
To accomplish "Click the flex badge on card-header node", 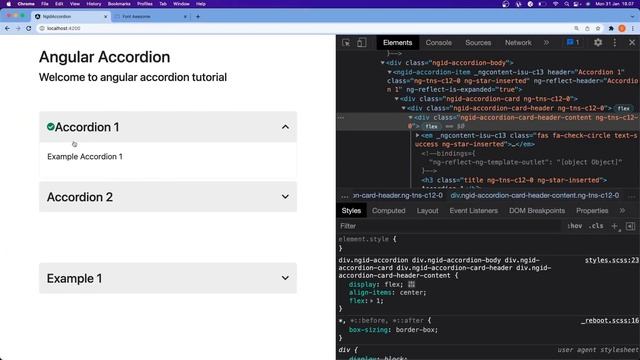I will pyautogui.click(x=623, y=108).
